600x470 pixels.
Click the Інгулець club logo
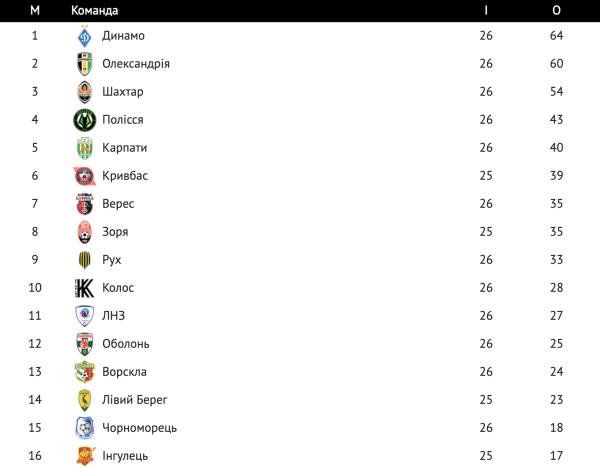(x=85, y=456)
